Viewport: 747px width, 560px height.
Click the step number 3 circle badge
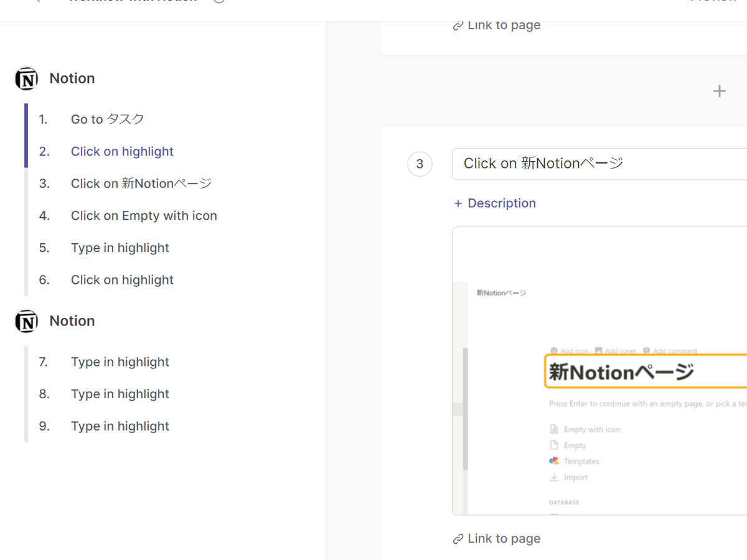[420, 164]
